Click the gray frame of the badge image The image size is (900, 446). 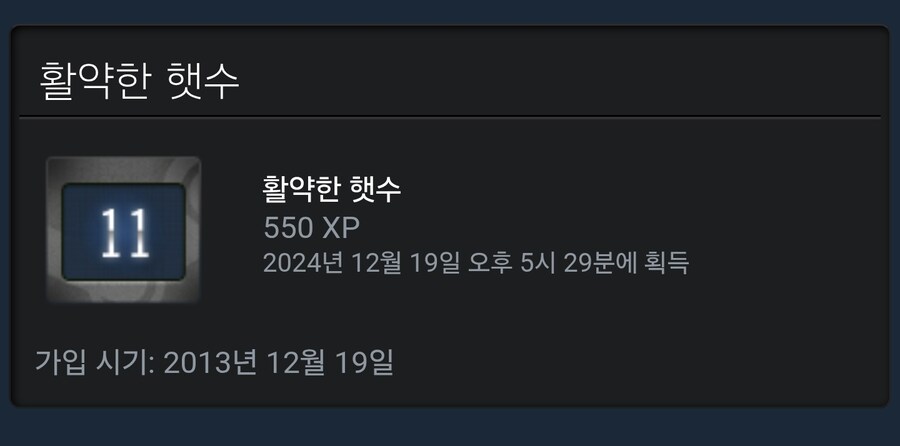click(123, 169)
